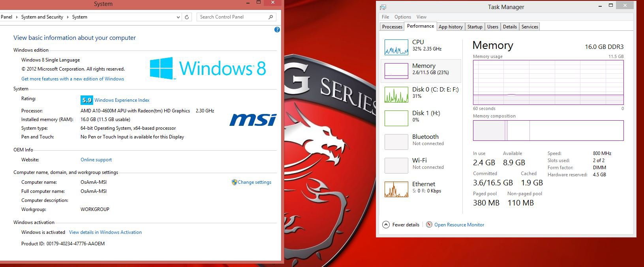
Task: Switch to the Processes tab
Action: pos(392,27)
